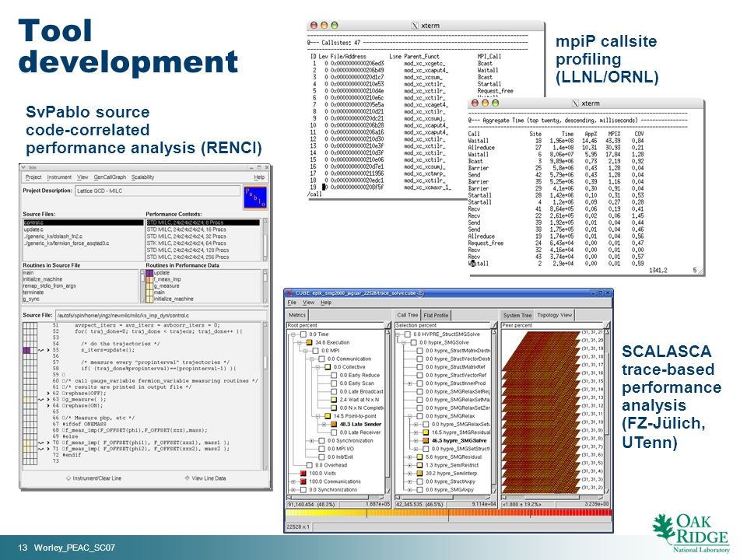747x560 pixels.
Task: Toggle the checkbox beside 0.0 Early Scan
Action: [334, 383]
